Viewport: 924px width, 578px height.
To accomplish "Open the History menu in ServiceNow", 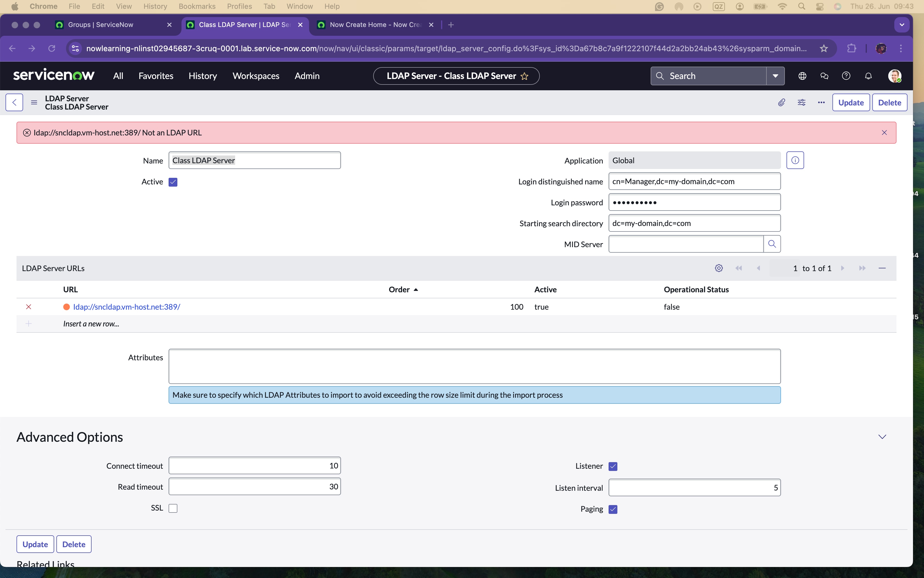I will [203, 76].
